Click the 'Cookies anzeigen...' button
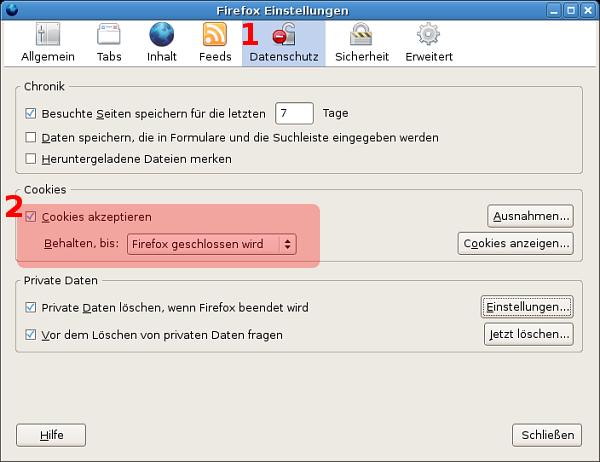Screen dimensions: 600x462 [x=515, y=243]
